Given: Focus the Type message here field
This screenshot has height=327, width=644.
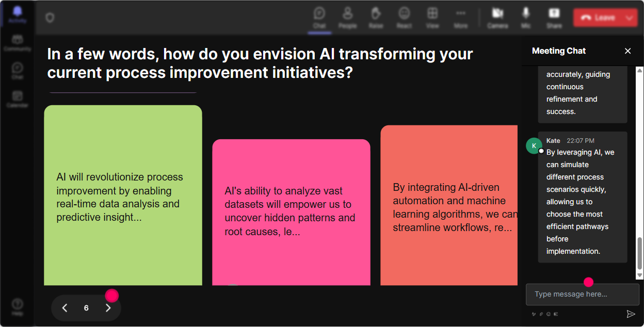Looking at the screenshot, I should tap(583, 295).
